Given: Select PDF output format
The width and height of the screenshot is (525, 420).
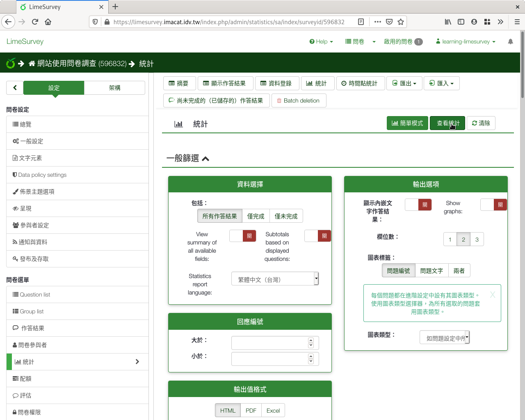Looking at the screenshot, I should [251, 411].
